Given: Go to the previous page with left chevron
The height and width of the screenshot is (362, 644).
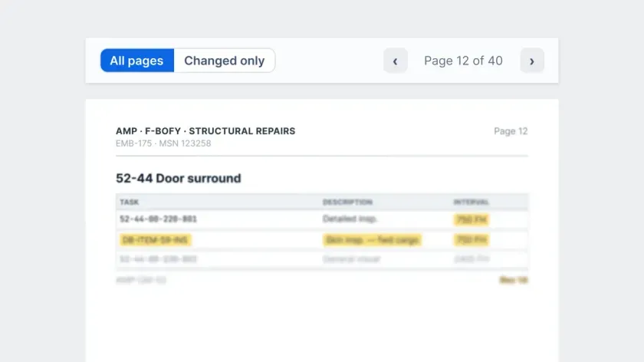Looking at the screenshot, I should pyautogui.click(x=395, y=61).
